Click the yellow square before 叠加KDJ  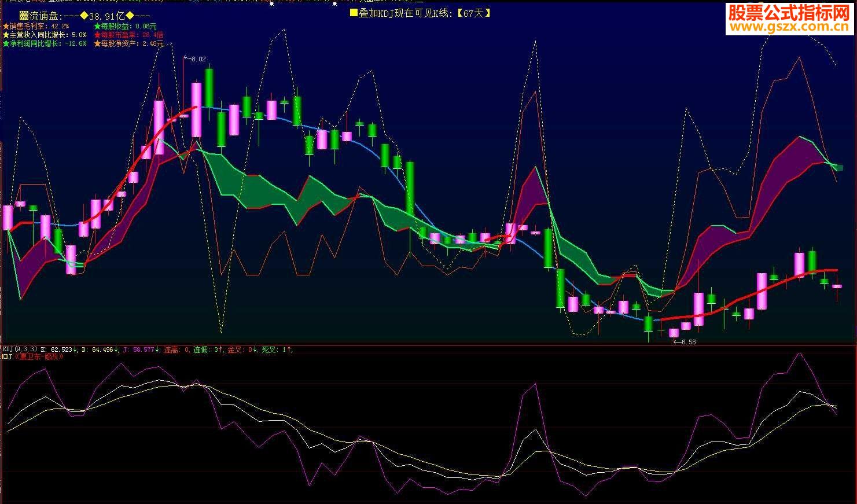tap(354, 13)
